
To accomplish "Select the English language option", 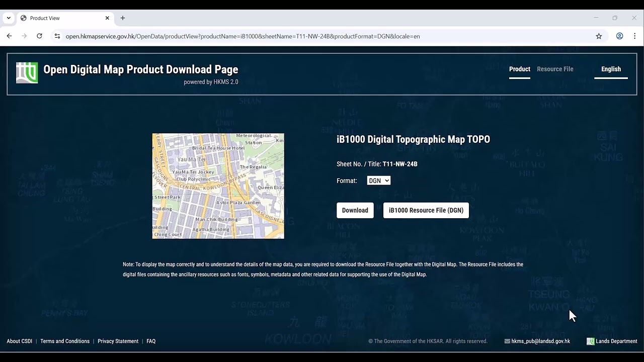I will [611, 69].
